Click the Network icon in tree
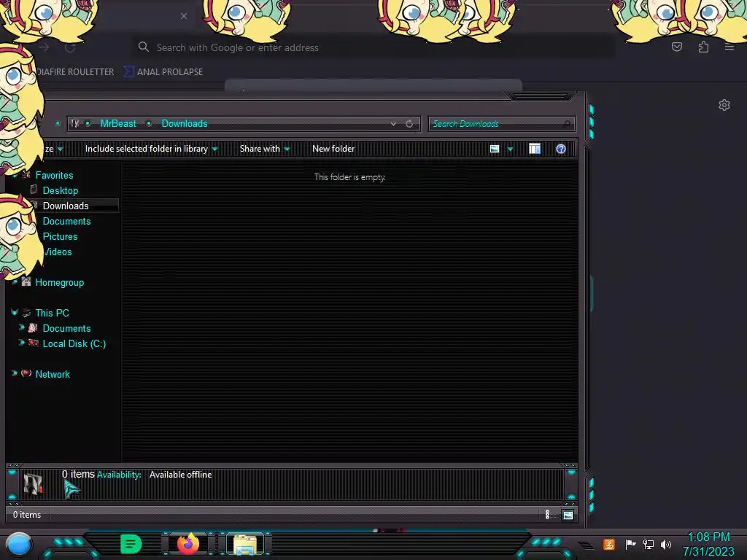Image resolution: width=747 pixels, height=560 pixels. point(26,373)
